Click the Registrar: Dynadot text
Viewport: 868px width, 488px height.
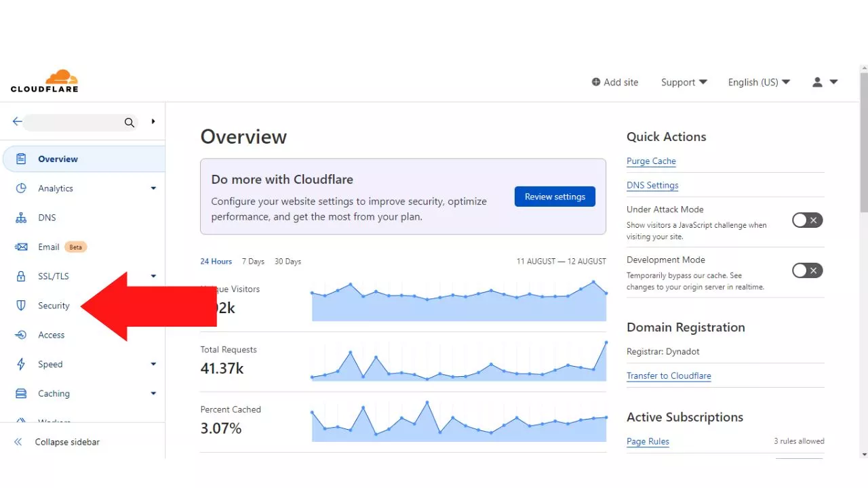pyautogui.click(x=663, y=352)
